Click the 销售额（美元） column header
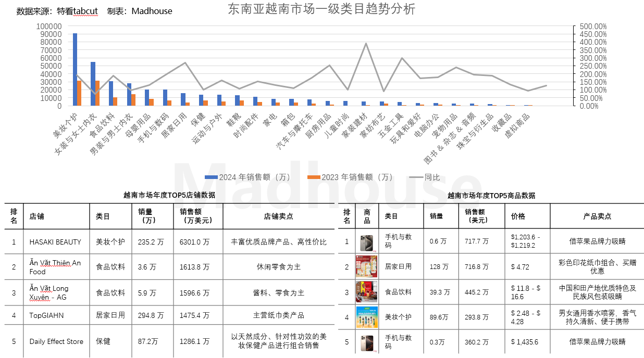Screen dimensions: 644x358 [476, 216]
